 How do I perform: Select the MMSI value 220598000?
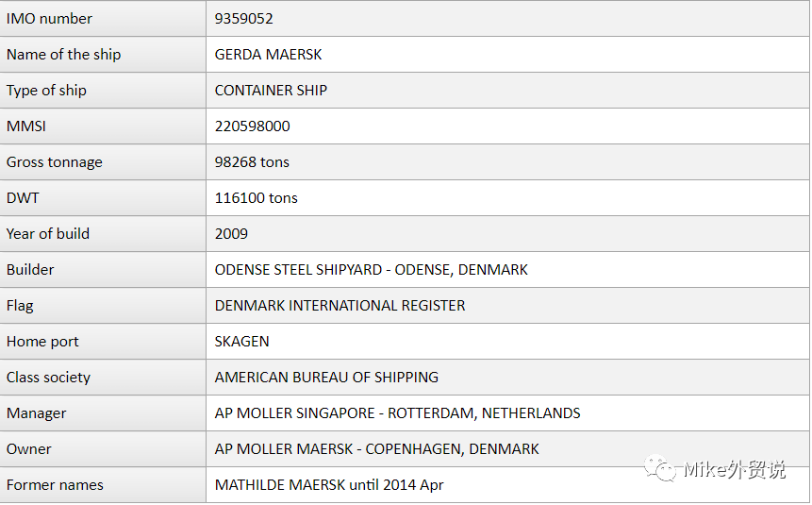coord(252,126)
